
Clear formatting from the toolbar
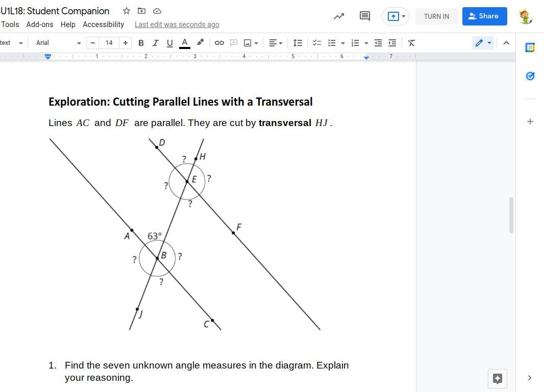point(411,43)
